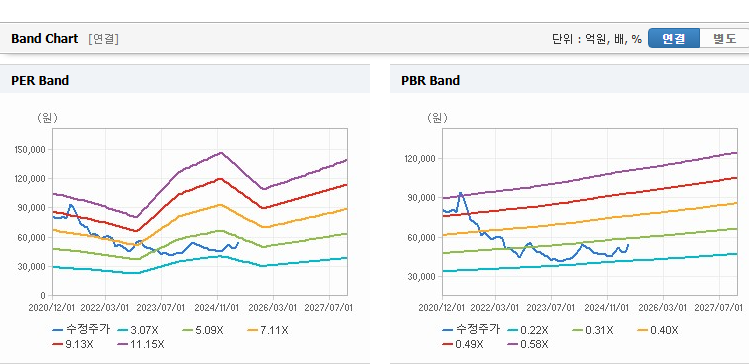Toggle the 5.09X legend entry
Viewport: 749px width, 364px height.
[203, 330]
